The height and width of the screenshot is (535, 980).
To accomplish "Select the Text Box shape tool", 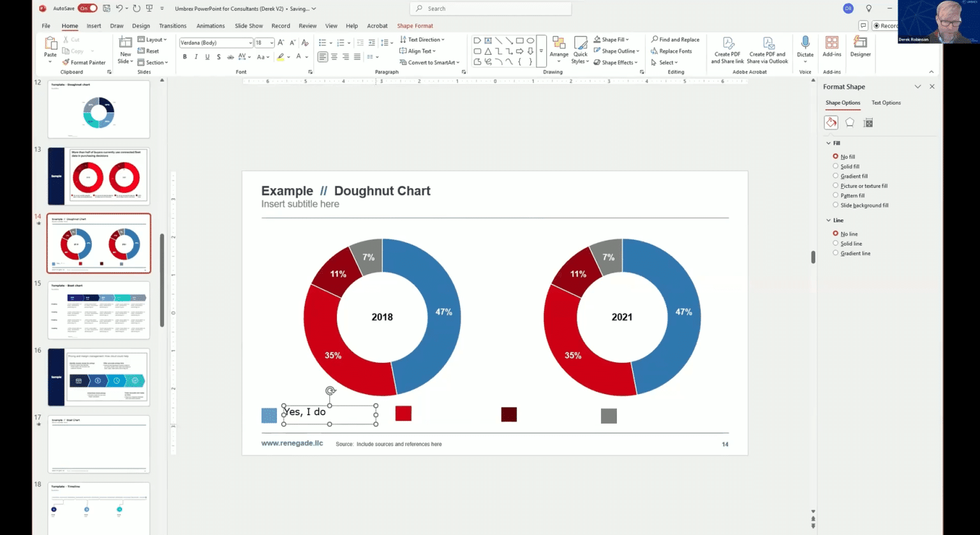I will 488,40.
